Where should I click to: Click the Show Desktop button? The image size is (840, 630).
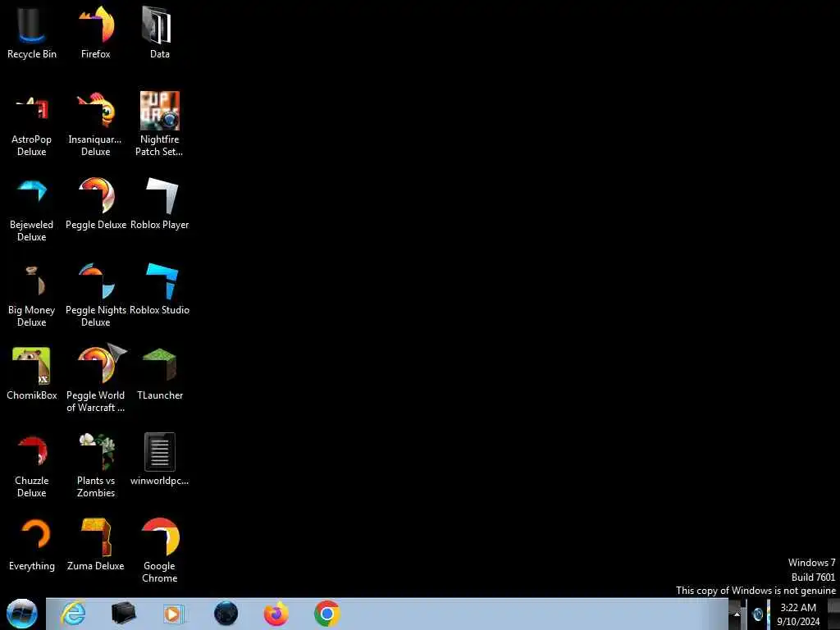[834, 614]
